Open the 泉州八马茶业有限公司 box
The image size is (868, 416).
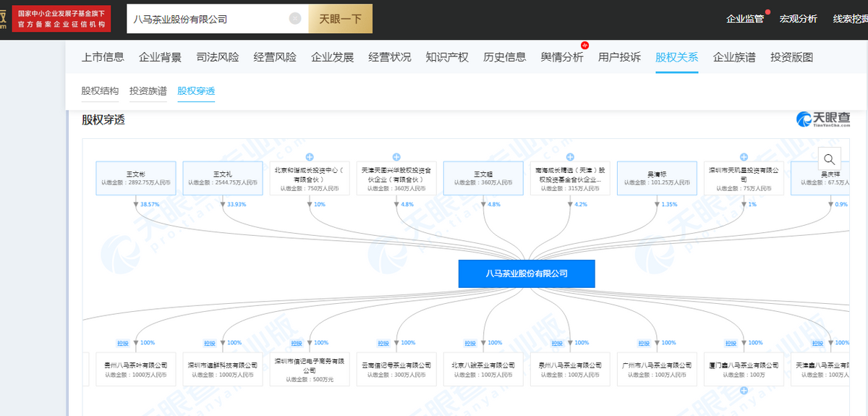[x=570, y=369]
